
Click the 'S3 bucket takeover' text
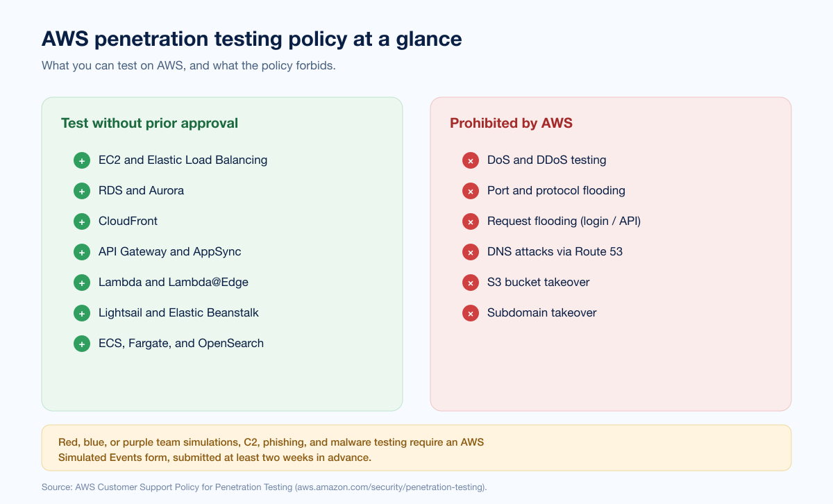point(538,282)
